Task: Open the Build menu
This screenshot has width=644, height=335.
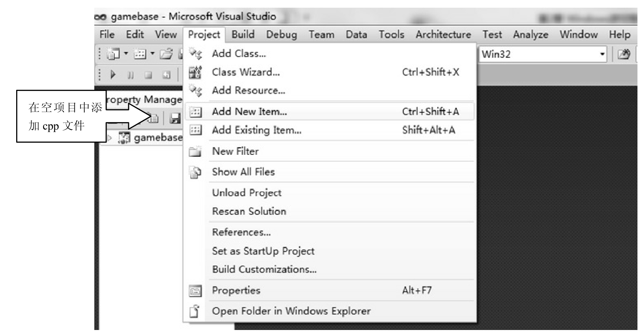Action: (x=243, y=35)
